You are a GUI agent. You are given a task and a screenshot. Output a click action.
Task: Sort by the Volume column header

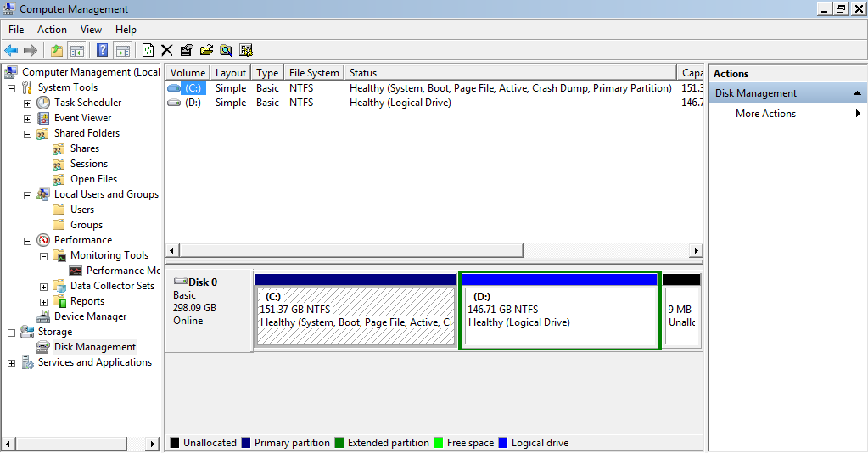coord(188,73)
